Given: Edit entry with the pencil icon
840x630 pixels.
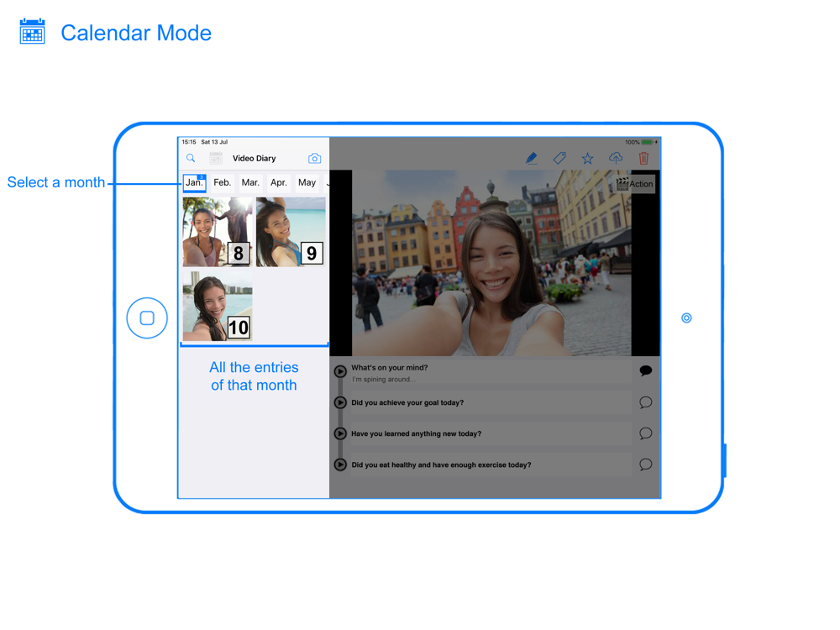Looking at the screenshot, I should (x=532, y=158).
